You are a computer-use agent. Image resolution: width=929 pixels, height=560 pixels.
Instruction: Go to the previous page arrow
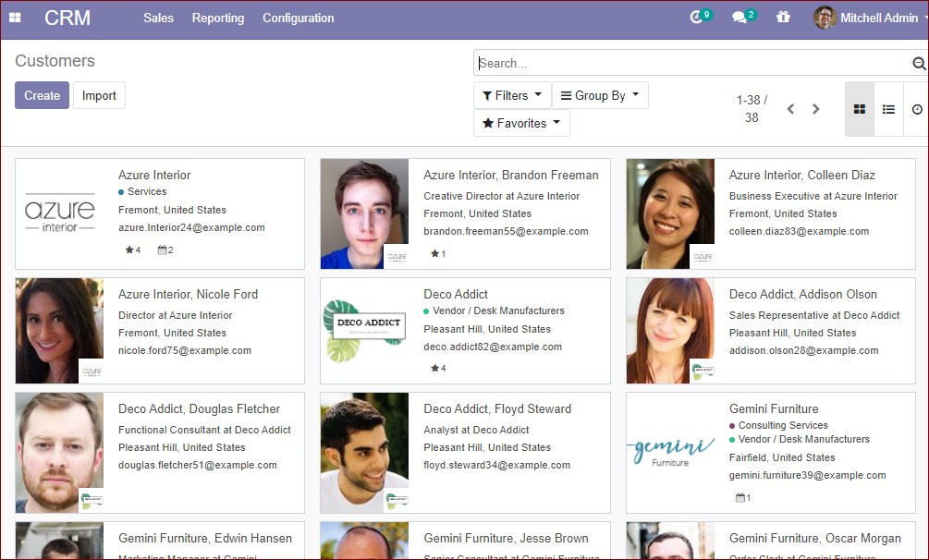pos(790,109)
